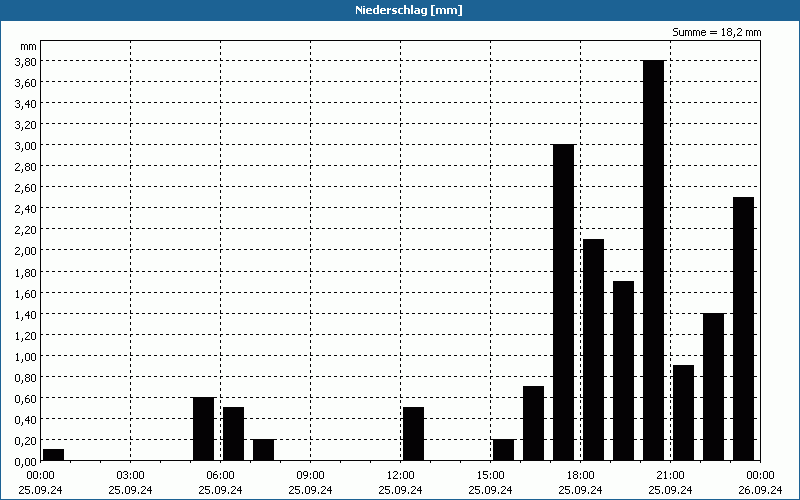Click the 0,20 mm bar just after 15:00
This screenshot has height=500, width=800.
504,450
